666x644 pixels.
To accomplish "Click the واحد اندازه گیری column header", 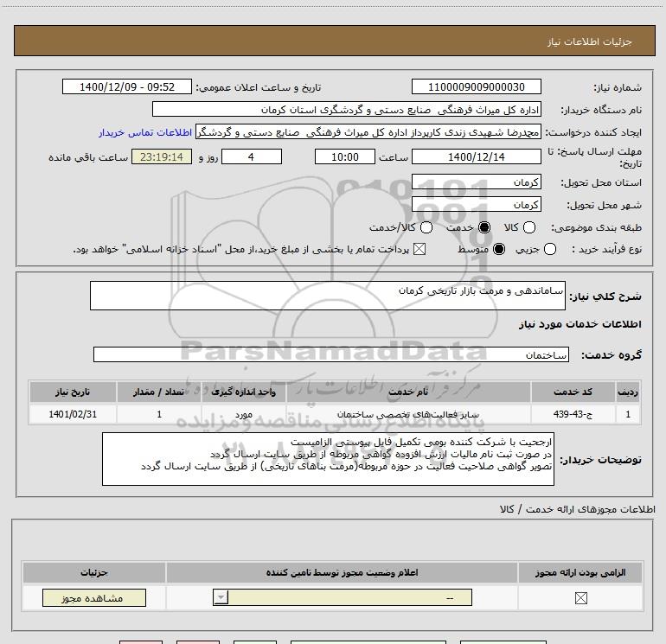I will click(243, 392).
